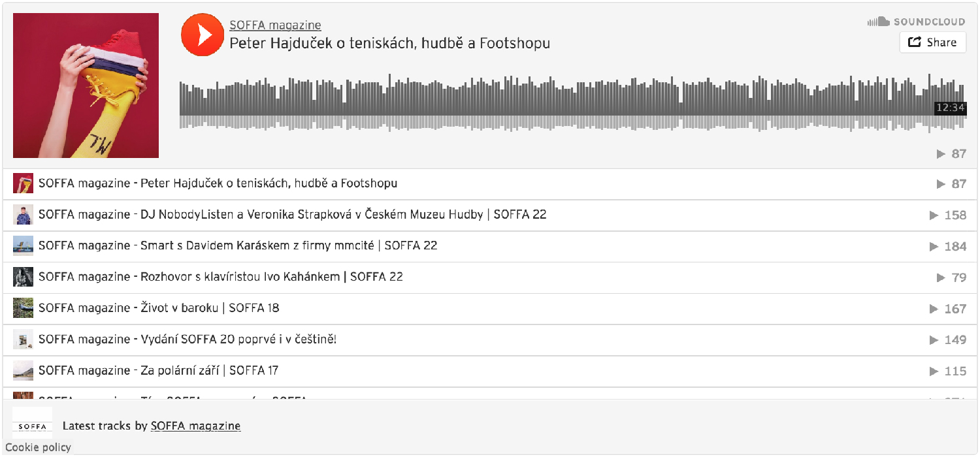Select the Vydání SOFFA 20 thumbnail

pos(23,339)
